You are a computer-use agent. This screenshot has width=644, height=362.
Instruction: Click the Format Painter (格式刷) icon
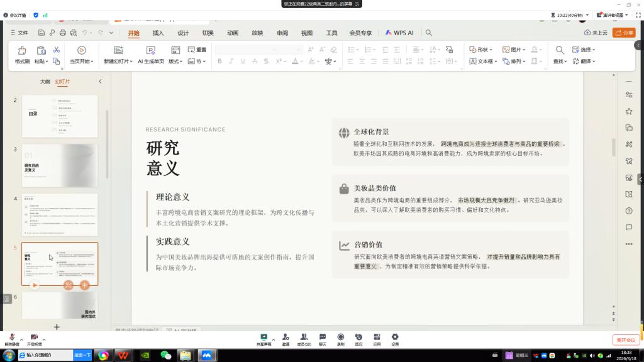click(x=22, y=50)
